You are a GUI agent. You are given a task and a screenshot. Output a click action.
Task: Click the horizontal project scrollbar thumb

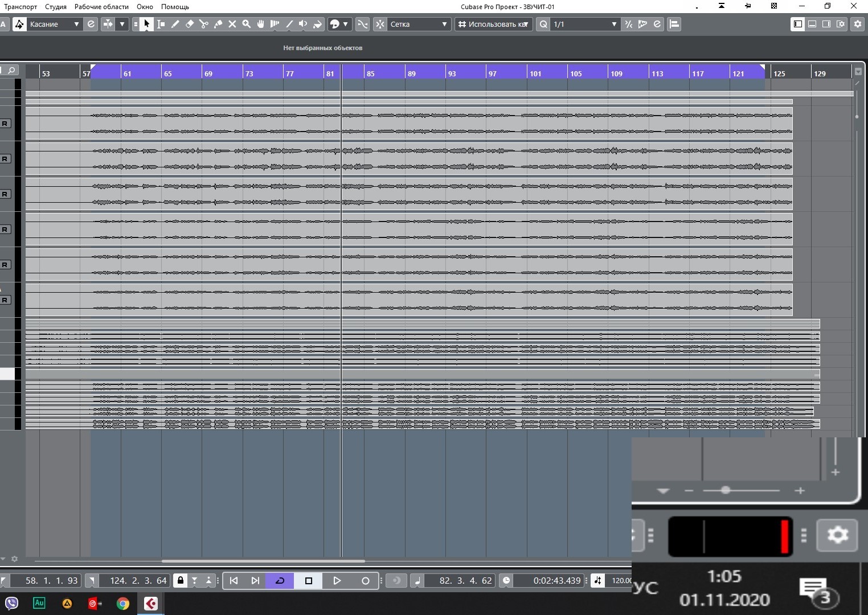(263, 561)
